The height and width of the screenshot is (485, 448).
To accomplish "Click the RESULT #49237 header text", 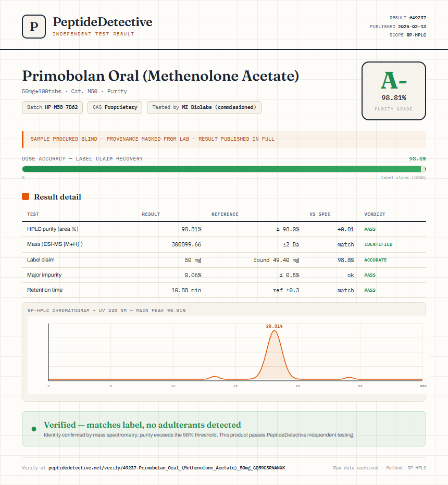I will click(x=407, y=18).
